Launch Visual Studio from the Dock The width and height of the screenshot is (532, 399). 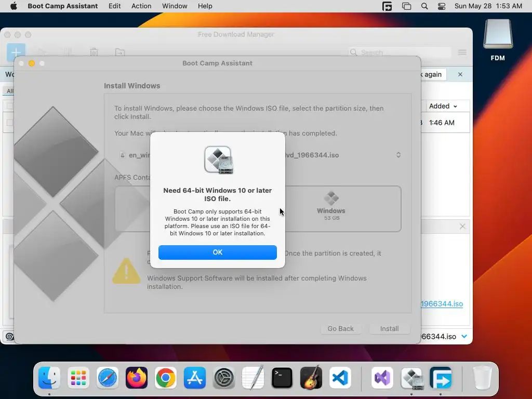coord(382,378)
